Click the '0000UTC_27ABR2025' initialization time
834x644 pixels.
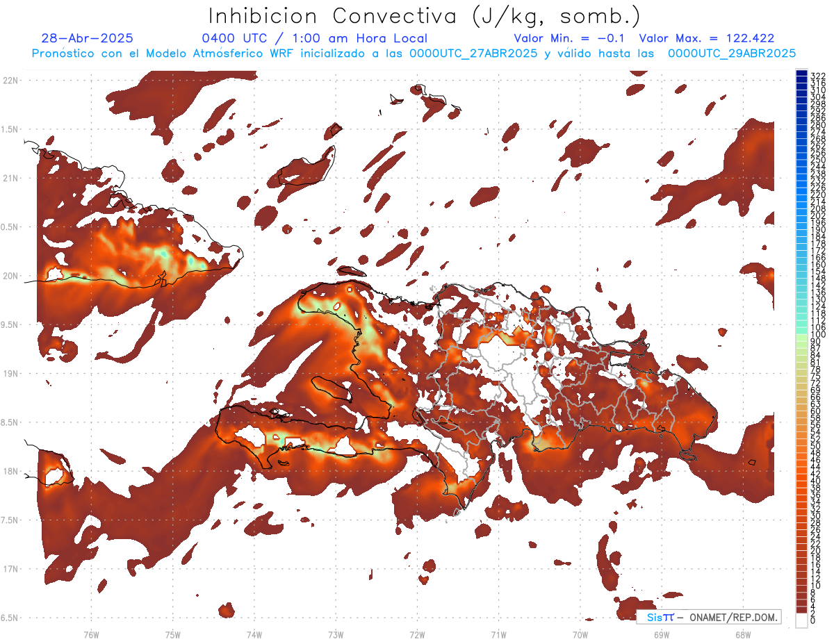[473, 53]
